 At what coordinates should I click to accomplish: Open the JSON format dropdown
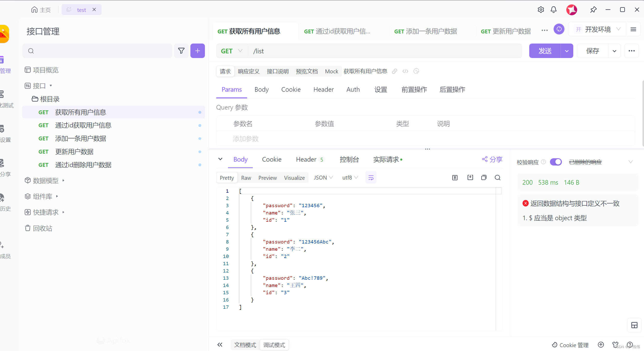click(x=323, y=178)
